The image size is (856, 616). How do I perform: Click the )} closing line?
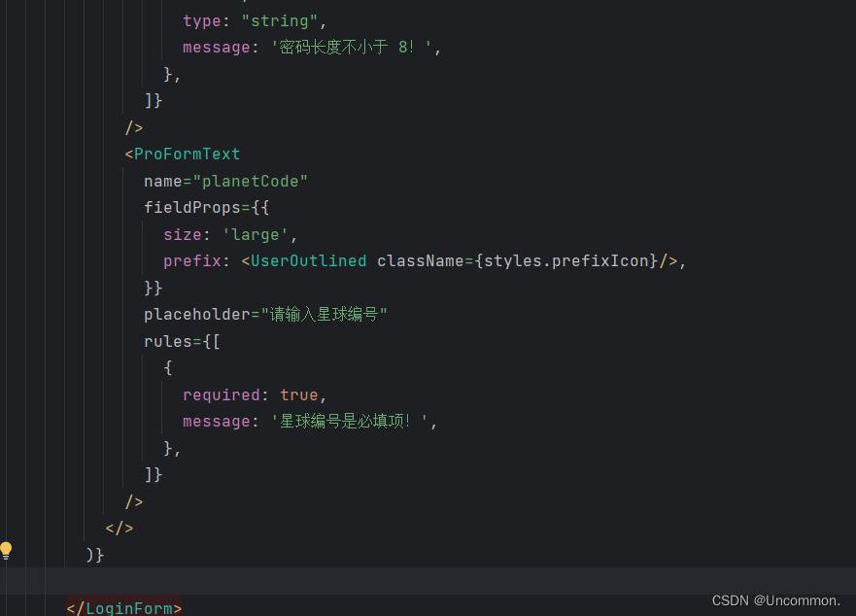[94, 555]
